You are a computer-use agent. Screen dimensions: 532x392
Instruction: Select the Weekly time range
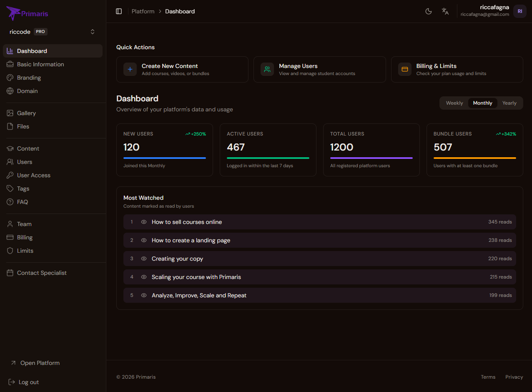(454, 103)
